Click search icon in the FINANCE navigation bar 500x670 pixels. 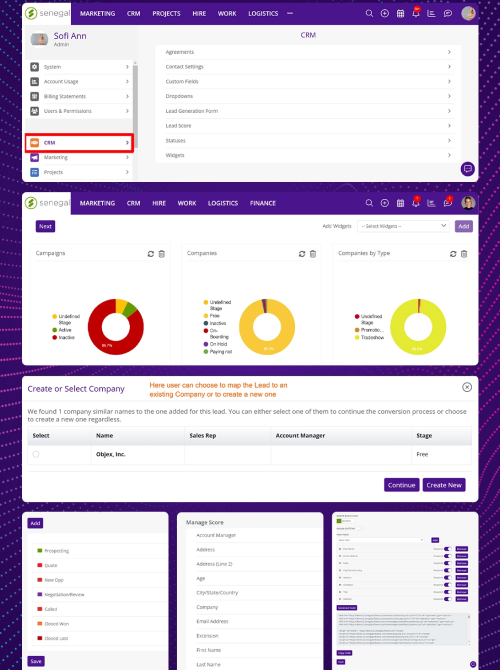tap(369, 203)
